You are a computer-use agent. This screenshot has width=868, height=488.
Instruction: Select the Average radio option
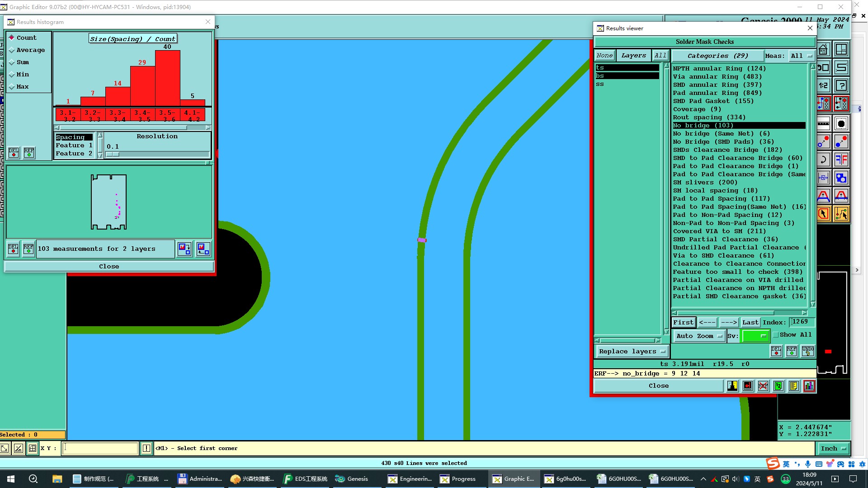(x=12, y=50)
